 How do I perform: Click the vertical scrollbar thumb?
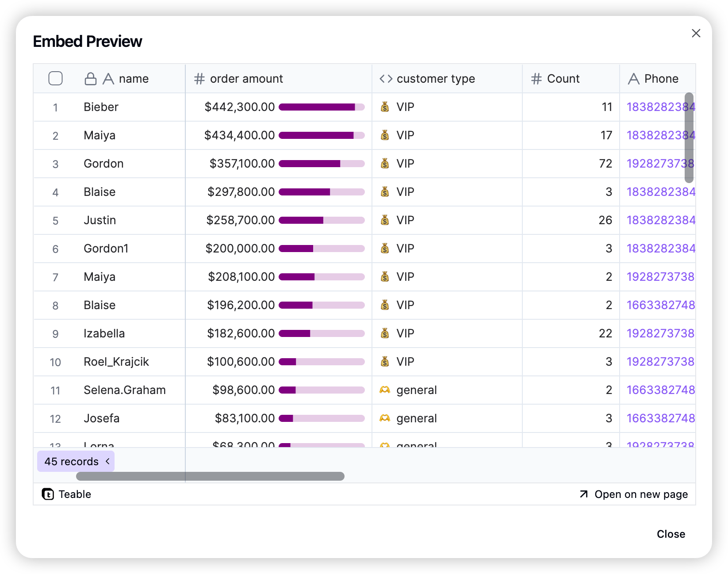click(689, 138)
